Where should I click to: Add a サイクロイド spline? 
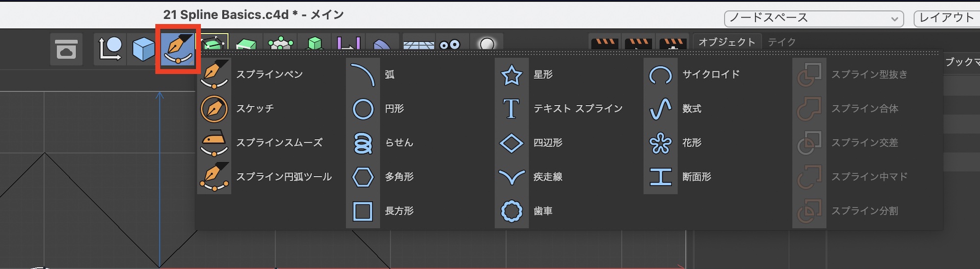click(710, 74)
